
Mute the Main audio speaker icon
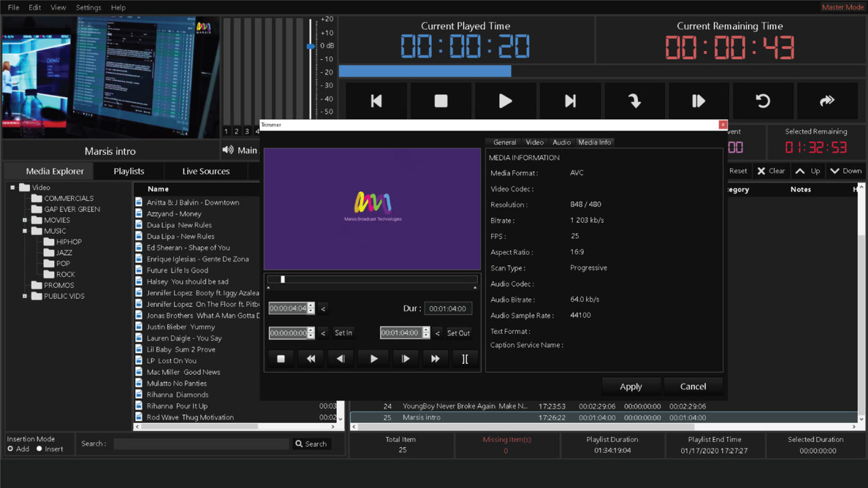228,150
